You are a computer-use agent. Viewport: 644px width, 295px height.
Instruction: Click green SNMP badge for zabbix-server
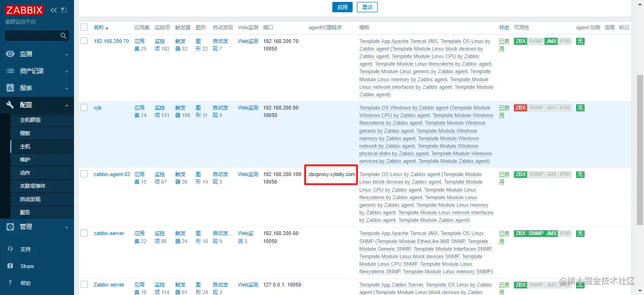tap(536, 233)
